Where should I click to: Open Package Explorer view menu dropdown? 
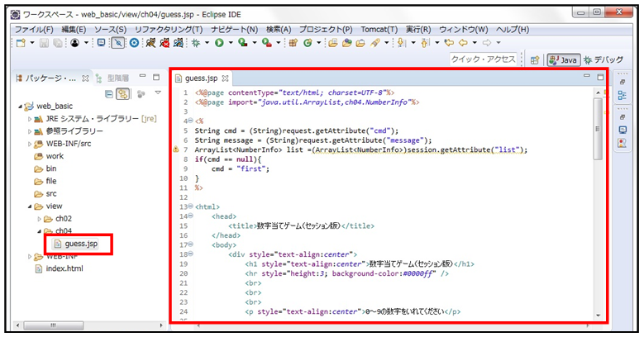coord(158,94)
